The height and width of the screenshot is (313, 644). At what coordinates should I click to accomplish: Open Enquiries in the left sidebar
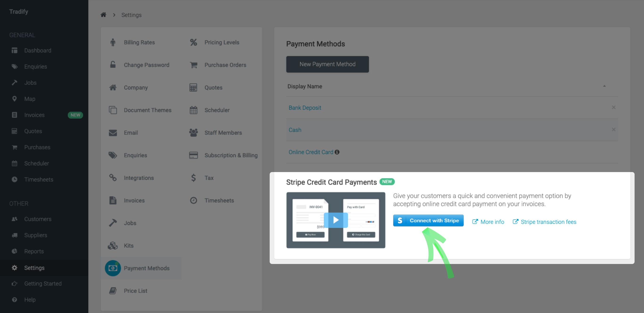36,66
